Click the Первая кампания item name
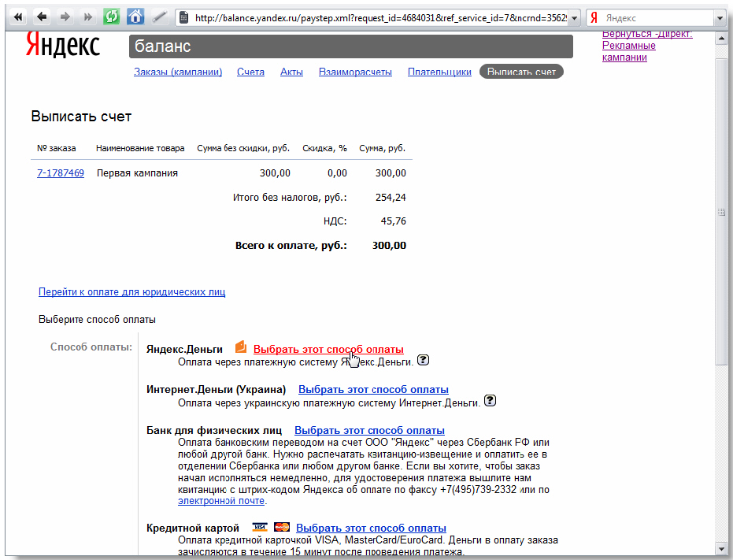The image size is (733, 560). pyautogui.click(x=137, y=173)
